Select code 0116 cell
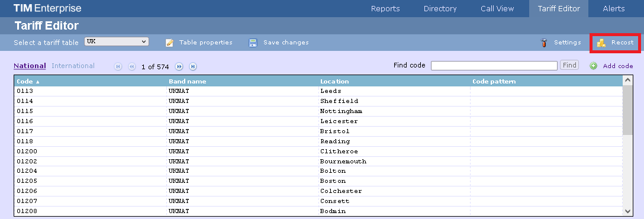The image size is (644, 219). click(x=91, y=121)
